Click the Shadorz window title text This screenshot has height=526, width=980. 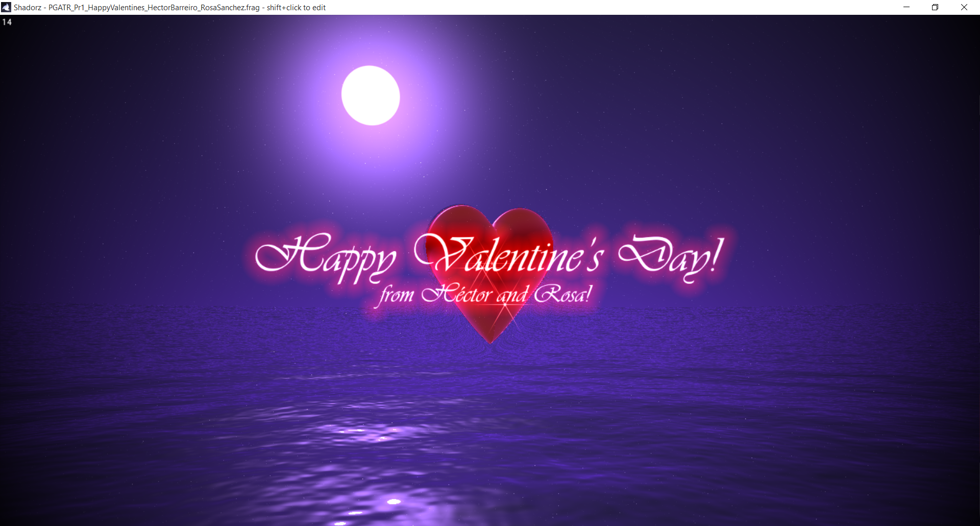(x=169, y=8)
